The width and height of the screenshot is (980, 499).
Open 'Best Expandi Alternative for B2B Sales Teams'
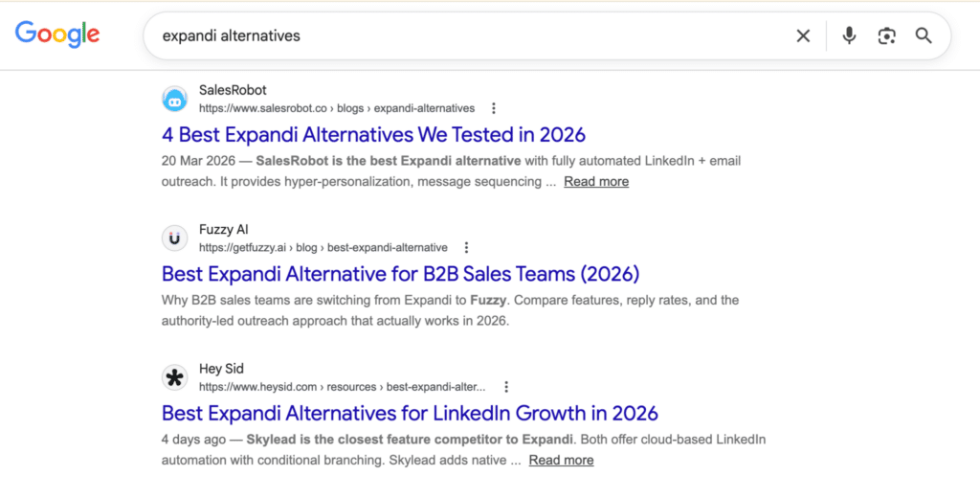pyautogui.click(x=401, y=274)
